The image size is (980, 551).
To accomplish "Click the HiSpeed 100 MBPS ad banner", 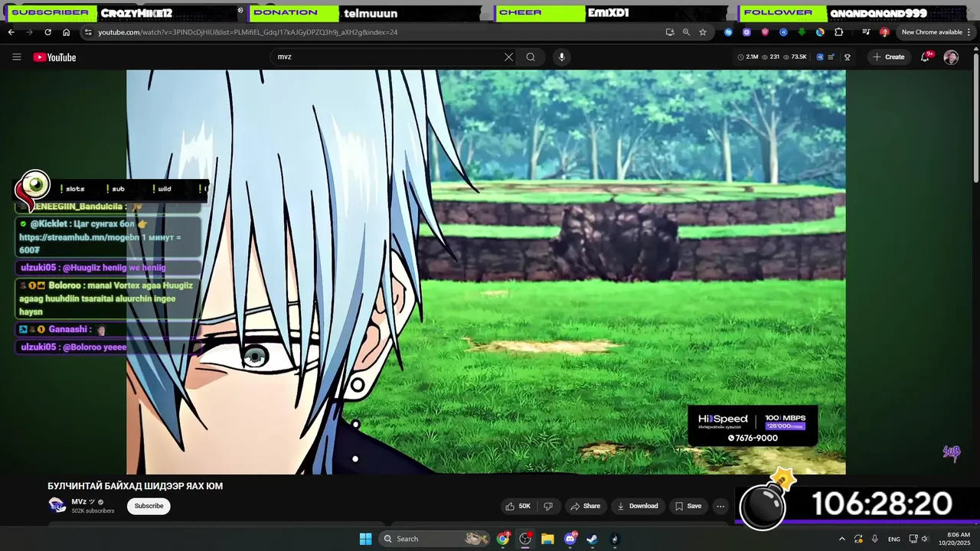I will click(753, 425).
